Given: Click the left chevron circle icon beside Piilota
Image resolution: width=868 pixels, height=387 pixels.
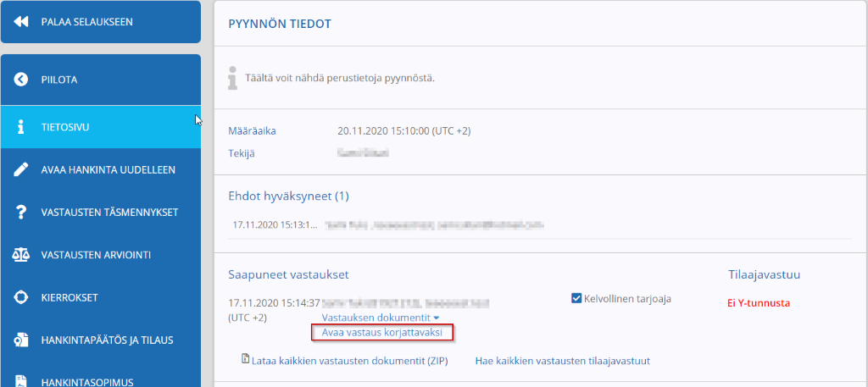Looking at the screenshot, I should pos(21,80).
